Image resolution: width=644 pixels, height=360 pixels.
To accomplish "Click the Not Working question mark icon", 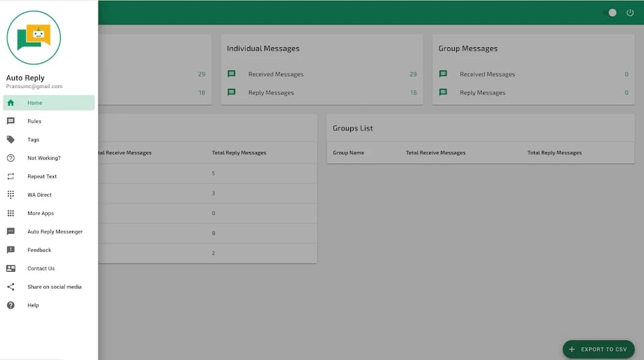I will (x=10, y=158).
